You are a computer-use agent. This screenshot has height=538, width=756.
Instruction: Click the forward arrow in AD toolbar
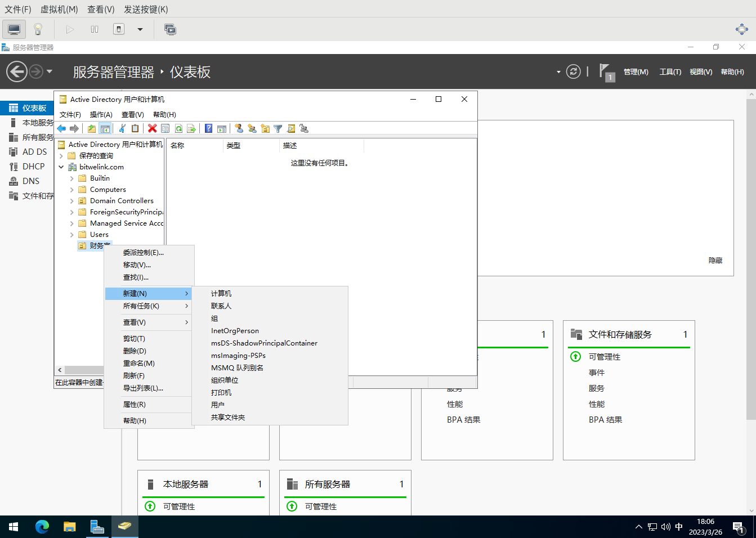coord(74,128)
